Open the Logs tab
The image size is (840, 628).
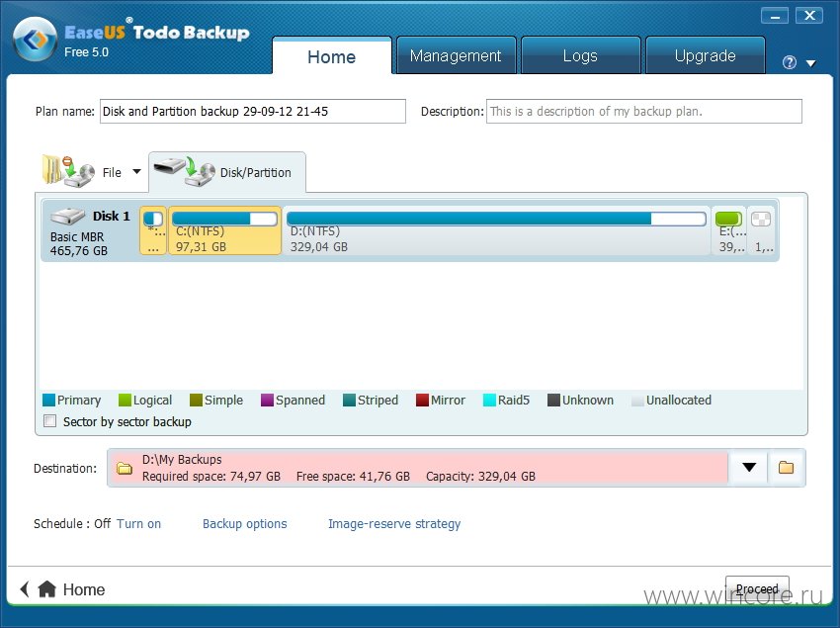click(580, 55)
